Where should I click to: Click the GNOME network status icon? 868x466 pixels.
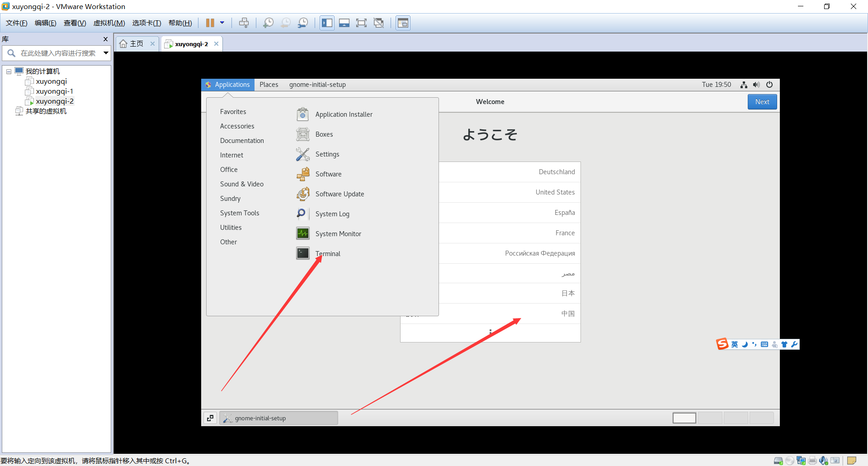point(744,85)
